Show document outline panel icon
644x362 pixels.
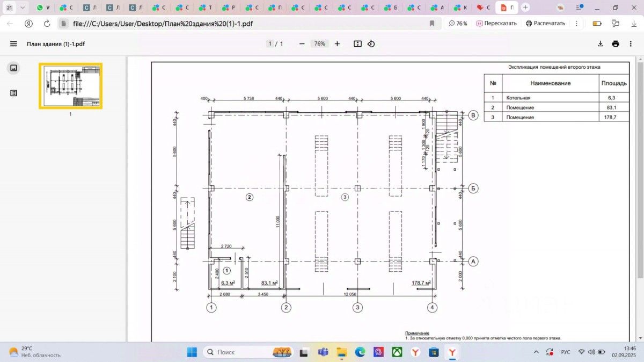(14, 93)
